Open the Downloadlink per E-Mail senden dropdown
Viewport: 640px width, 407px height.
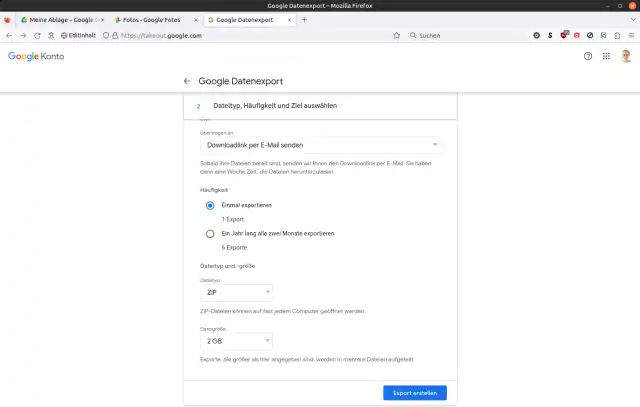[x=322, y=145]
